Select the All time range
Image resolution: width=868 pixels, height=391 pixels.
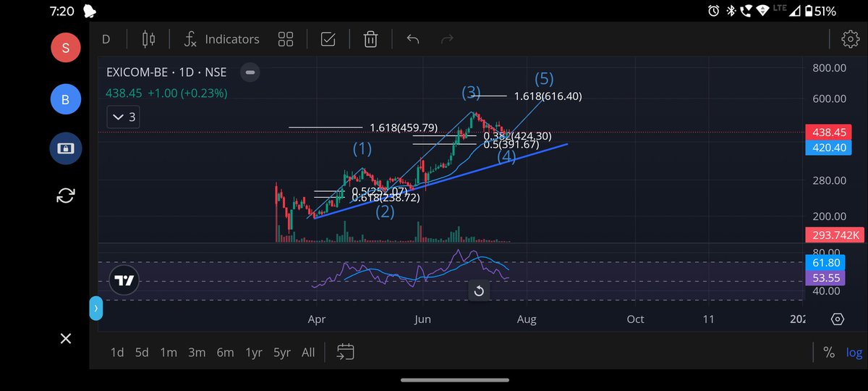[x=308, y=353]
